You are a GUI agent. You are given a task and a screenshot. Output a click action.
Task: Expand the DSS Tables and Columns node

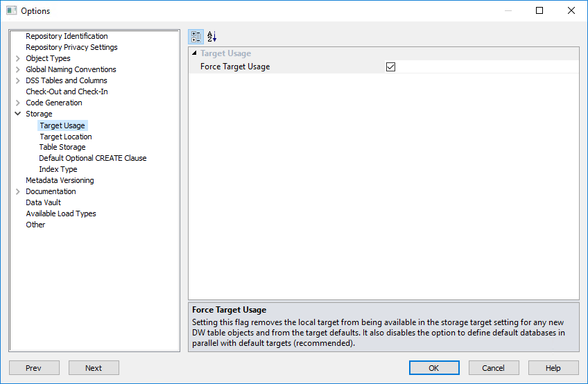pyautogui.click(x=17, y=80)
